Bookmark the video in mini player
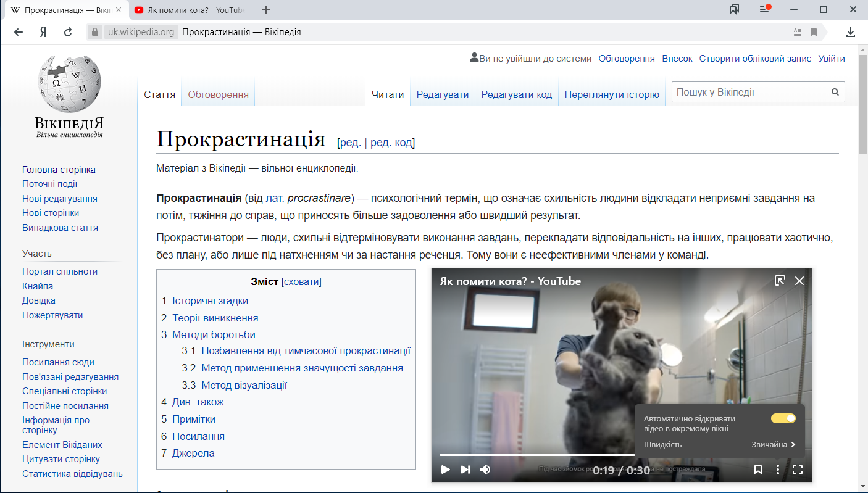Screen dimensions: 868x493 (x=758, y=470)
